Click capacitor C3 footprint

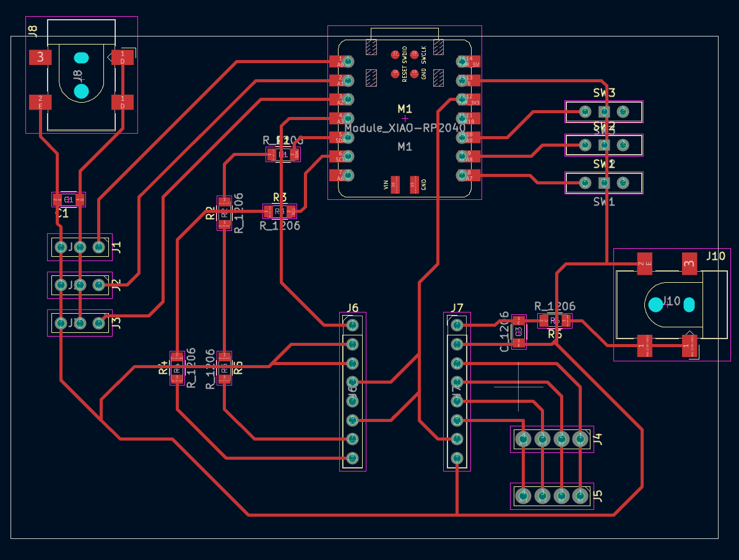519,332
